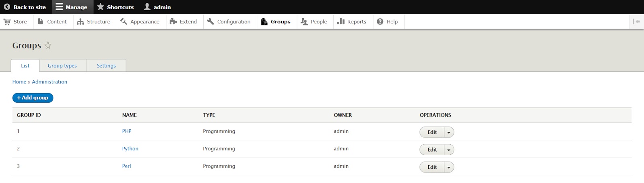This screenshot has width=644, height=183.
Task: Expand operations dropdown for the Python group
Action: [x=449, y=150]
